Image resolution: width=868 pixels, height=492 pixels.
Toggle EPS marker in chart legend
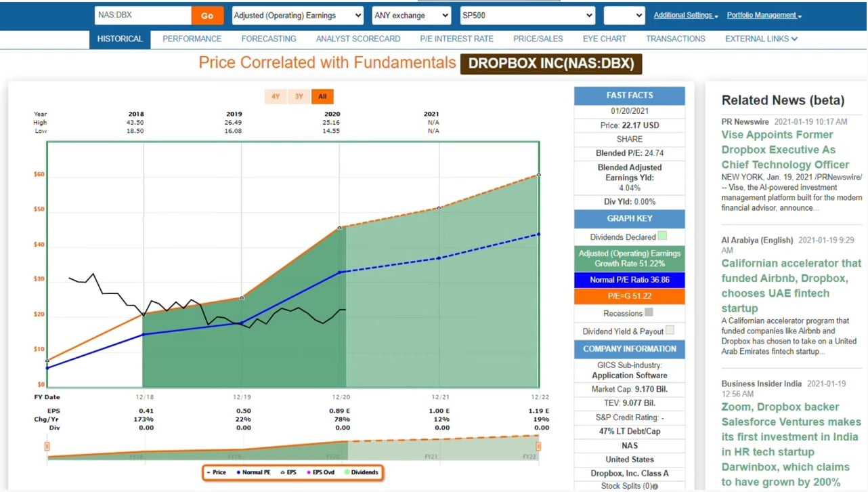(x=290, y=472)
